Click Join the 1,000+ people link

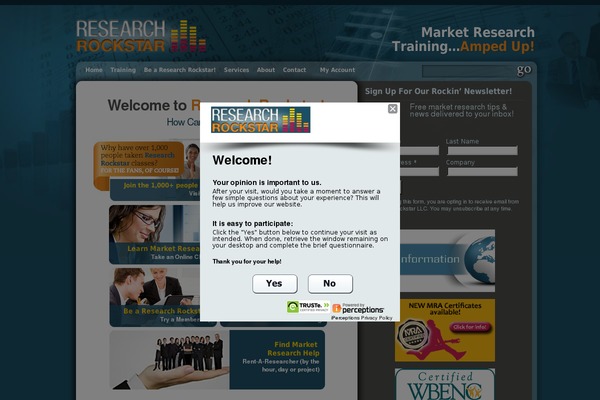(x=161, y=185)
